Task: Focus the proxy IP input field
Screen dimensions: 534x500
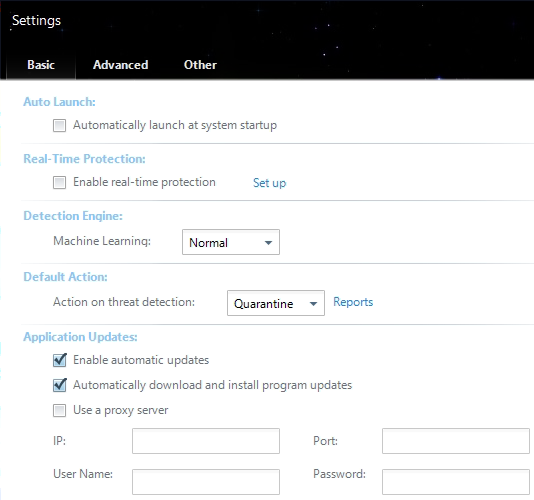Action: 206,441
